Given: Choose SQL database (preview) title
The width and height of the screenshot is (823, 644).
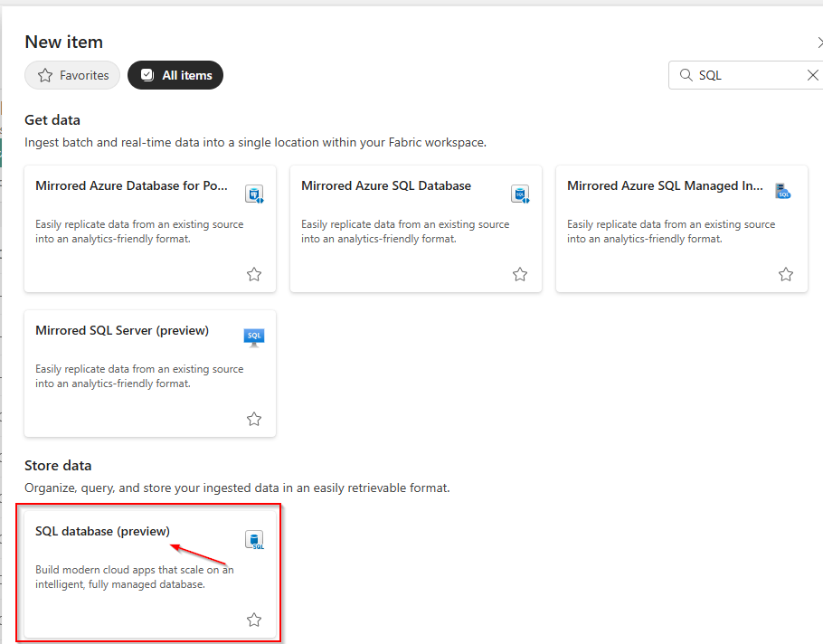Looking at the screenshot, I should click(x=102, y=531).
